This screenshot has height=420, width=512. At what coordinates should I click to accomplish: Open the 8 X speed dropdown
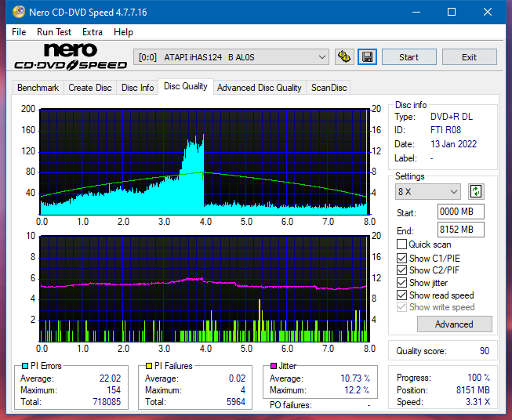428,191
